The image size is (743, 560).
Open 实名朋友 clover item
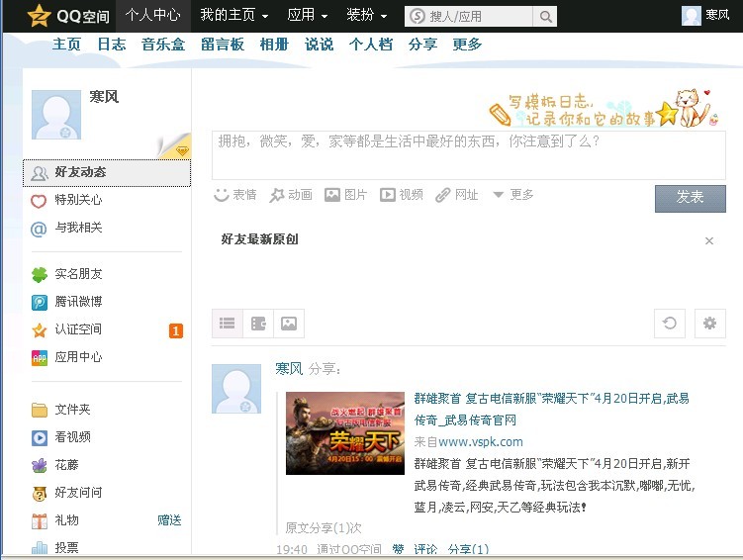tap(107, 274)
